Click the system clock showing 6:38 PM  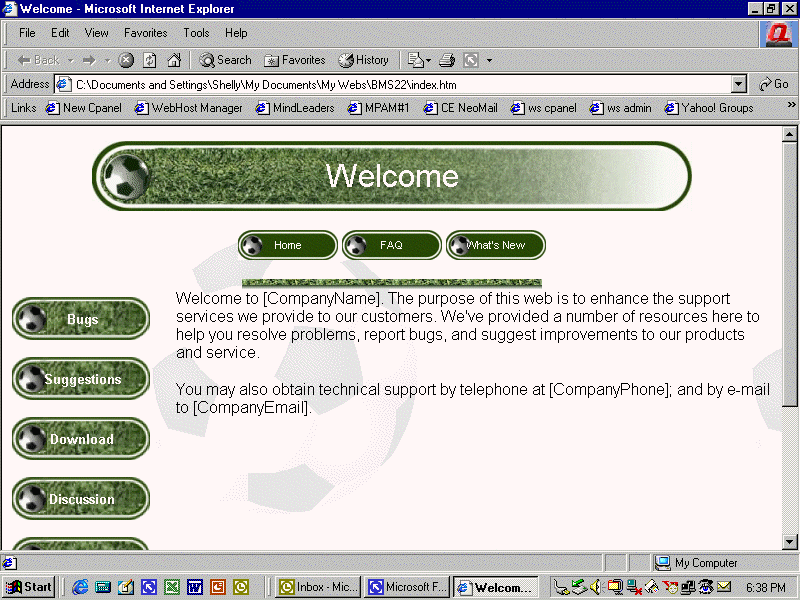[x=765, y=588]
